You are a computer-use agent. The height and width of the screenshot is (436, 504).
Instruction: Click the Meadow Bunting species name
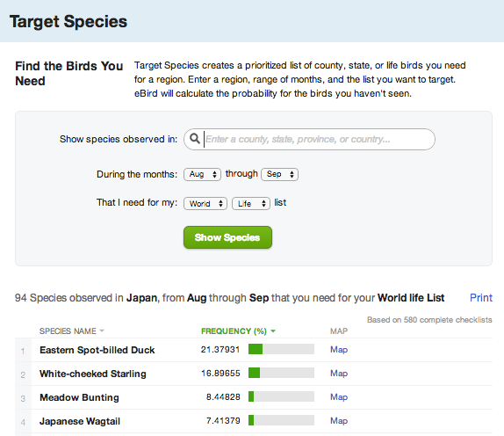pyautogui.click(x=79, y=397)
